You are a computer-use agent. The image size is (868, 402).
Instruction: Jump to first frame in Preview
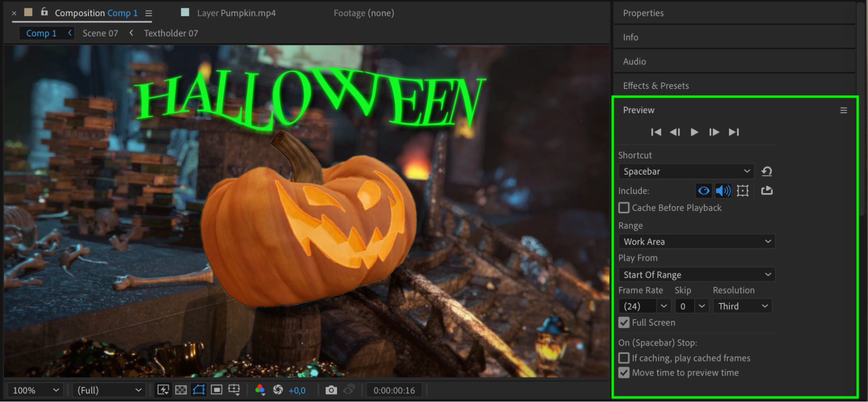tap(656, 132)
